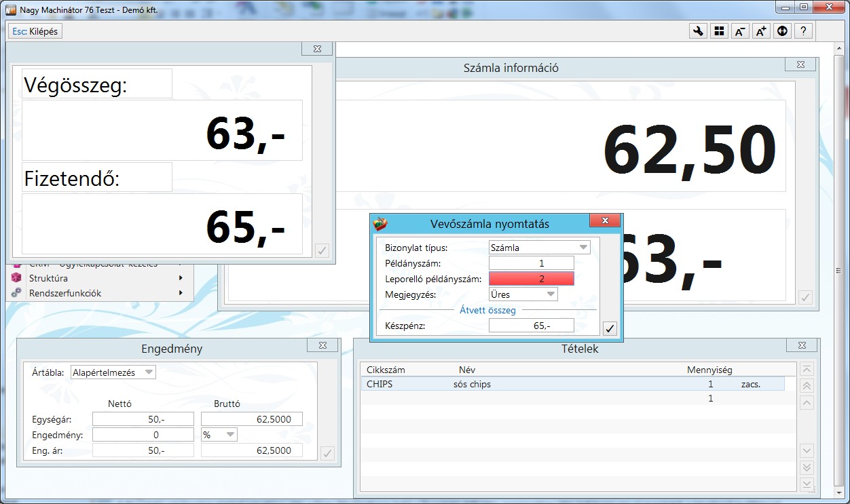Open the Struktúra menu item
The width and height of the screenshot is (850, 504).
[x=49, y=278]
